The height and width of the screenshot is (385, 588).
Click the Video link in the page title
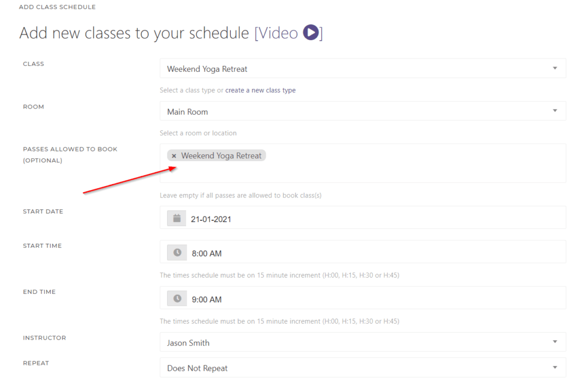coord(278,33)
